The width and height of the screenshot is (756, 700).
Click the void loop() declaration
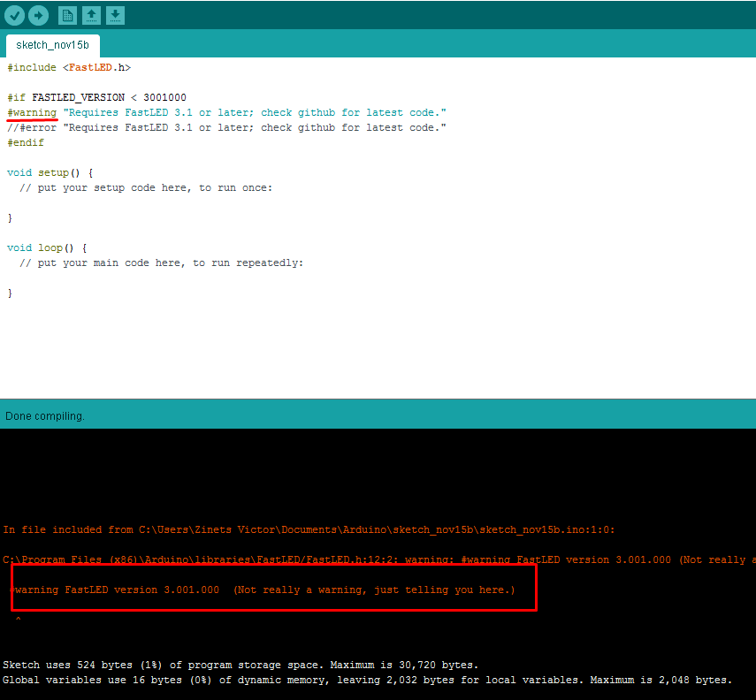pos(47,247)
